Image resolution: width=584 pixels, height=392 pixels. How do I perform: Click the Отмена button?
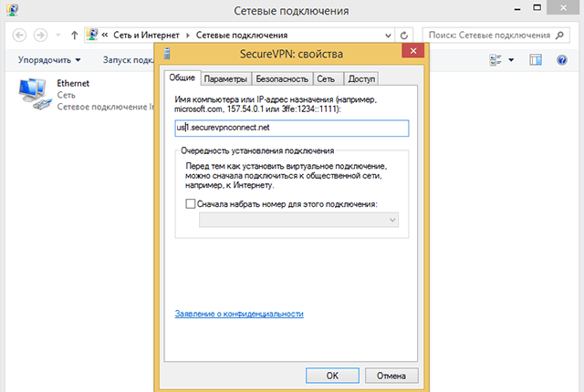pyautogui.click(x=391, y=376)
